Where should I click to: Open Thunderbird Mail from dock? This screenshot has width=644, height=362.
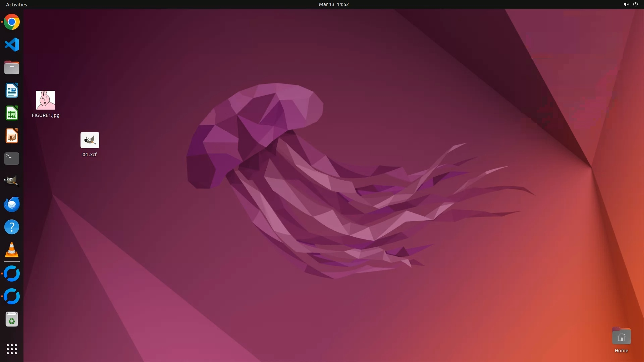point(12,204)
